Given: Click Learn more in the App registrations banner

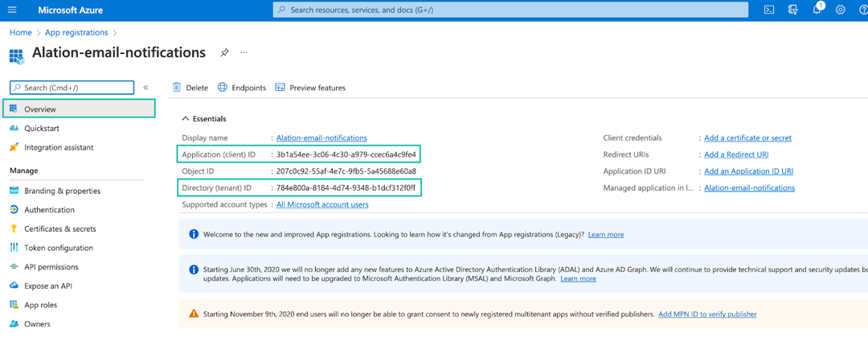Looking at the screenshot, I should (x=606, y=235).
